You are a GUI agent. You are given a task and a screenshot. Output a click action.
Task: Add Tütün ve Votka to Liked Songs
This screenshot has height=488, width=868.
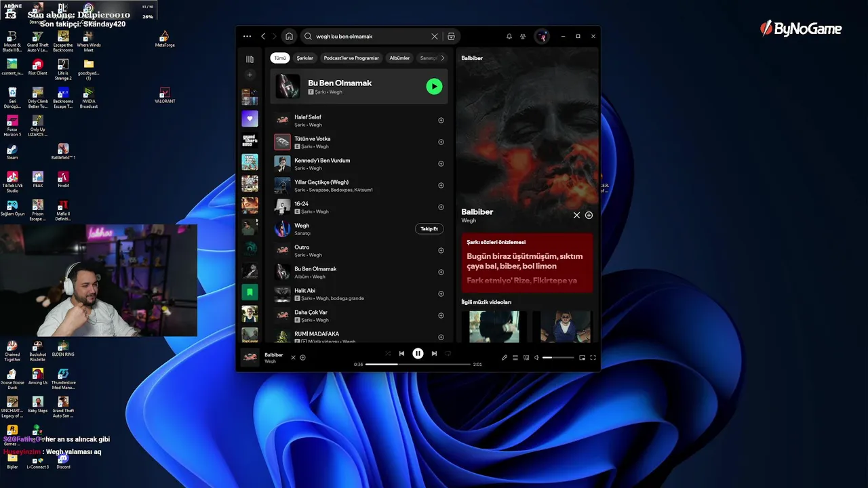click(441, 142)
